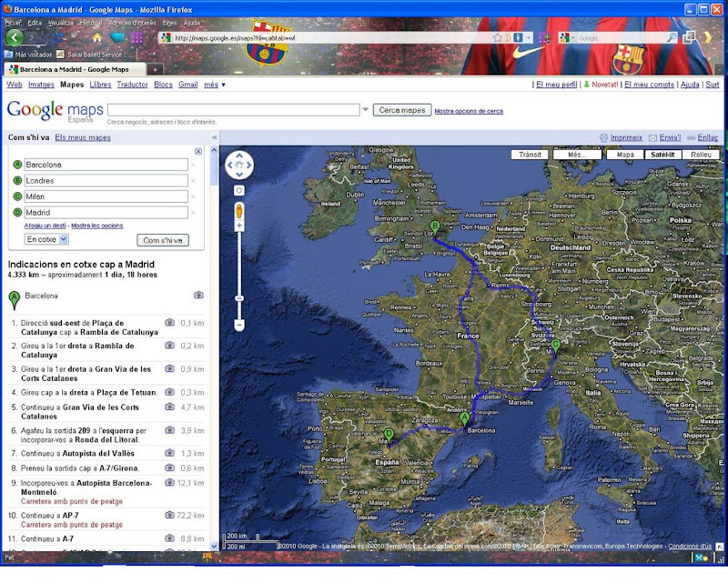Zoom in with the plus button
This screenshot has height=583, width=728.
tap(239, 226)
